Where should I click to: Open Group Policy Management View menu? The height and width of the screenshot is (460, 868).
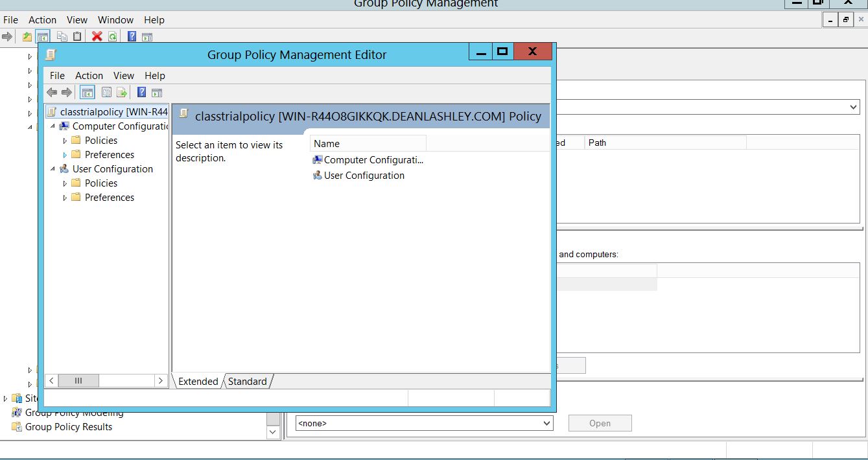click(77, 20)
